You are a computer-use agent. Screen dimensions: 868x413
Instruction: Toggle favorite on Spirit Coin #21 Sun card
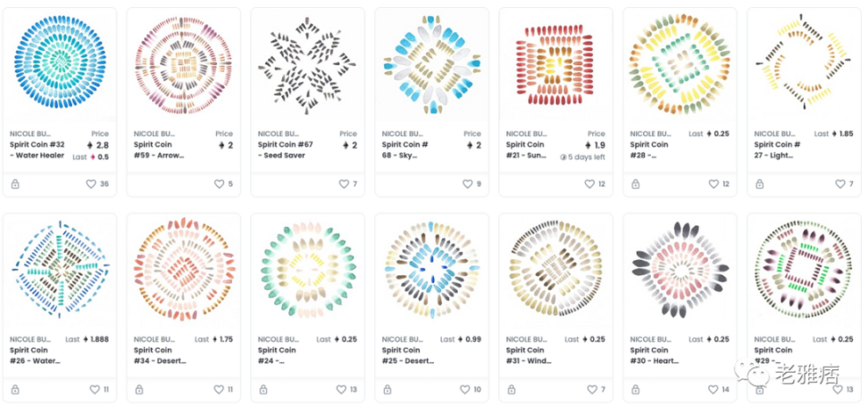click(588, 184)
